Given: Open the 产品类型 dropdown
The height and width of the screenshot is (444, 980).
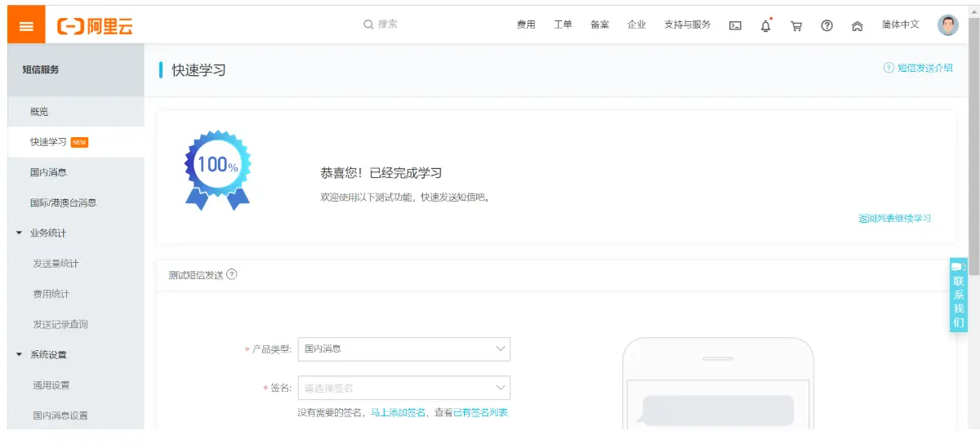Looking at the screenshot, I should 404,349.
